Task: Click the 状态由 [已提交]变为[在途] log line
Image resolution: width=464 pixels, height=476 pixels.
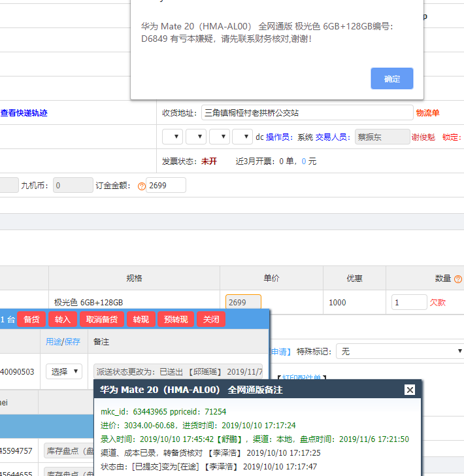Action: pos(208,466)
